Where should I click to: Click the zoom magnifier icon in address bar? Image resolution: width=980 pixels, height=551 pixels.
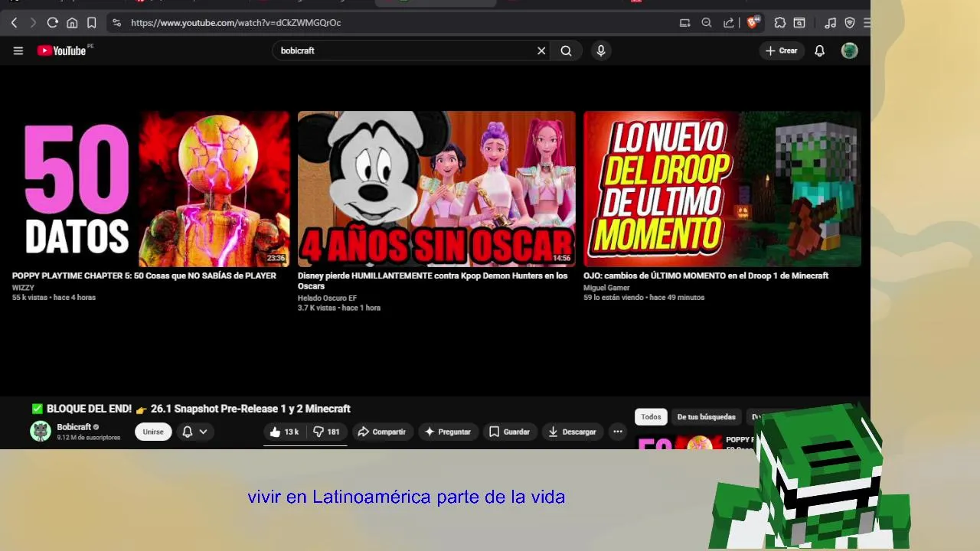pos(707,23)
